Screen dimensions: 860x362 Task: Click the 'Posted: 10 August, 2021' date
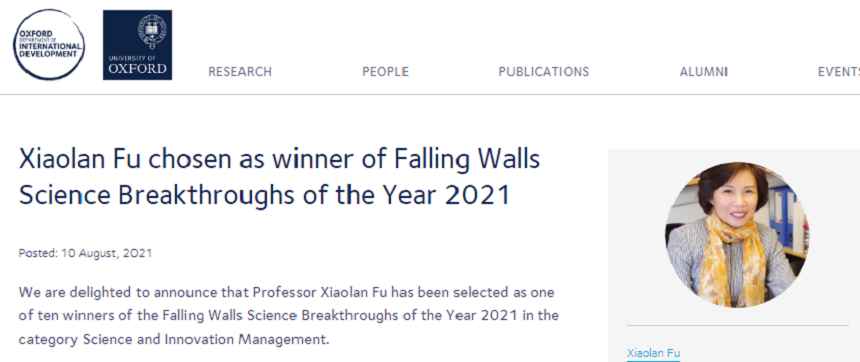85,253
